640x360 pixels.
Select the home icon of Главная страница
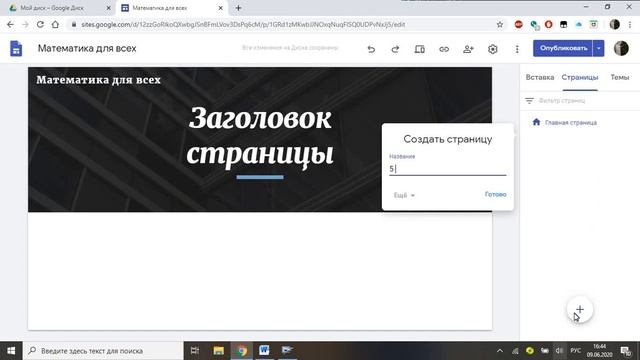pos(536,122)
